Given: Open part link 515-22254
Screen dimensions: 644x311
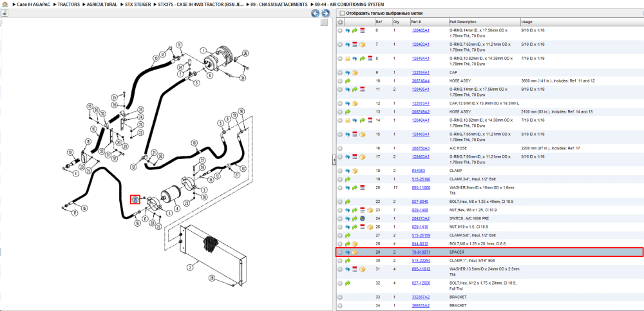Looking at the screenshot, I should pyautogui.click(x=421, y=261).
